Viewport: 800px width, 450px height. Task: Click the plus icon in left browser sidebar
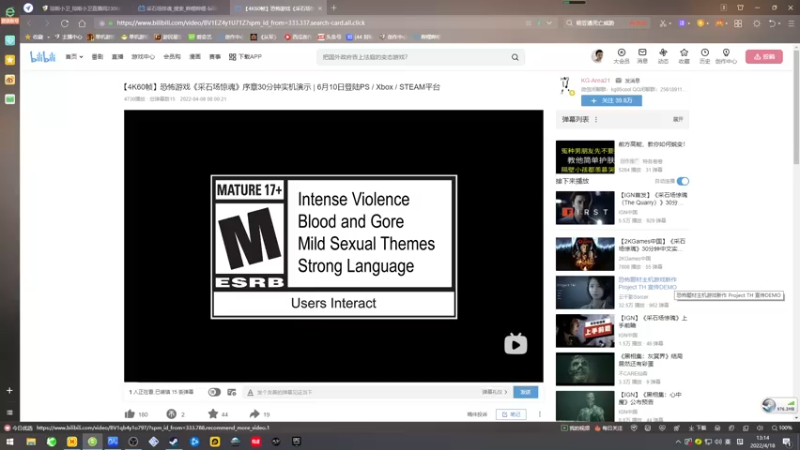[9, 390]
